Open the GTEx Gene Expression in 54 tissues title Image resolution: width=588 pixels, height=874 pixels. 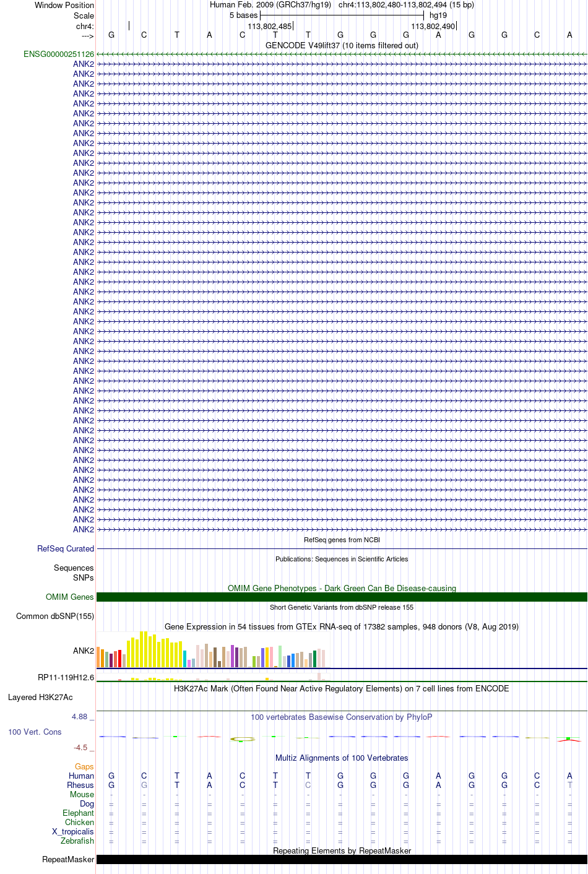point(342,626)
